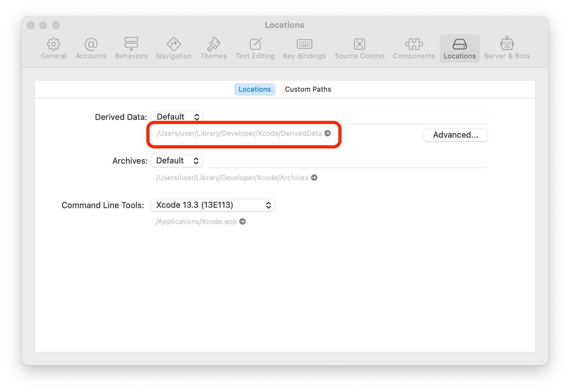Reveal Archives folder via arrow icon

(314, 178)
